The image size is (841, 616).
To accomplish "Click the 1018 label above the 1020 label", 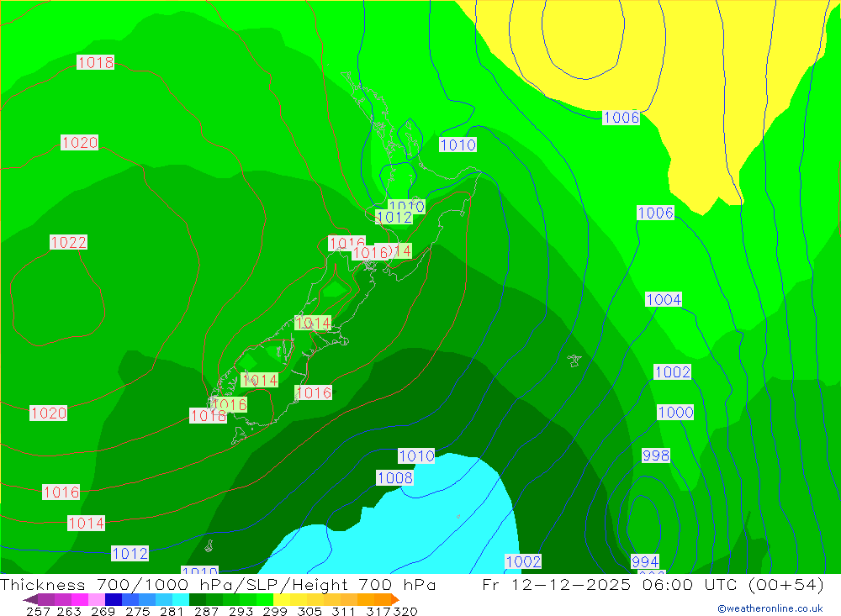I will pyautogui.click(x=96, y=62).
